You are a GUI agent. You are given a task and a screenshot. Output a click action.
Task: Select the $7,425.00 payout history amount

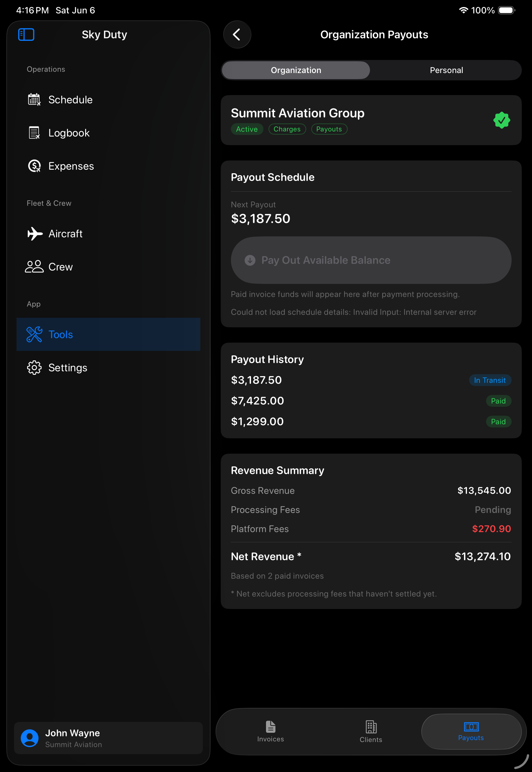(x=257, y=401)
